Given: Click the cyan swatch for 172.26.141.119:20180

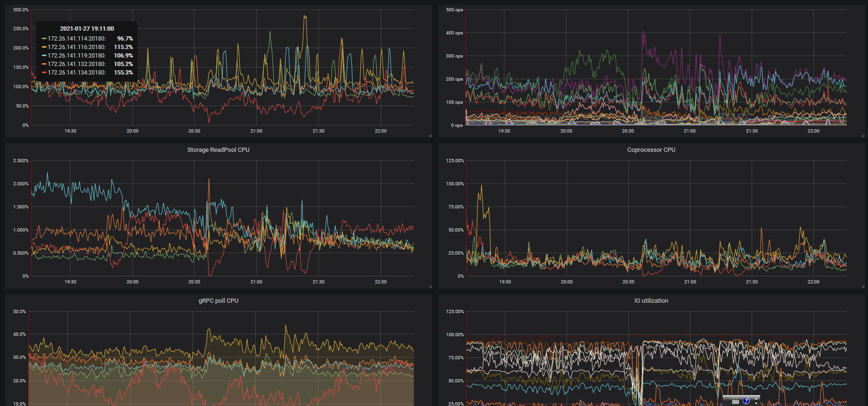Looking at the screenshot, I should coord(44,56).
